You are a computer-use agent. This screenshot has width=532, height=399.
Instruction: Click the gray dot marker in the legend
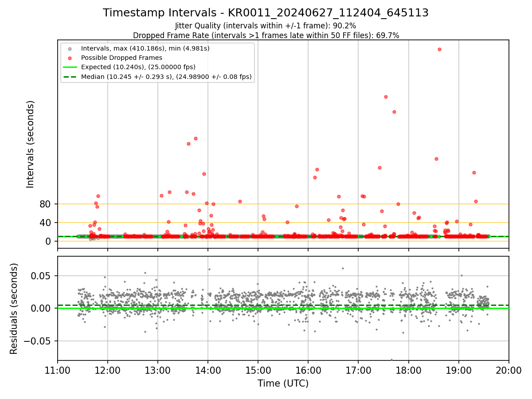tap(69, 48)
